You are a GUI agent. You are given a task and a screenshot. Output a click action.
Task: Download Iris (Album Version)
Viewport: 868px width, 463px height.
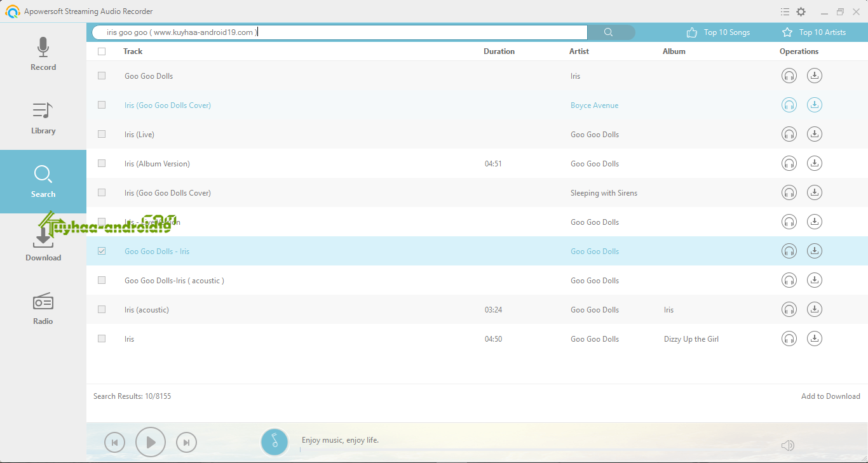[815, 164]
